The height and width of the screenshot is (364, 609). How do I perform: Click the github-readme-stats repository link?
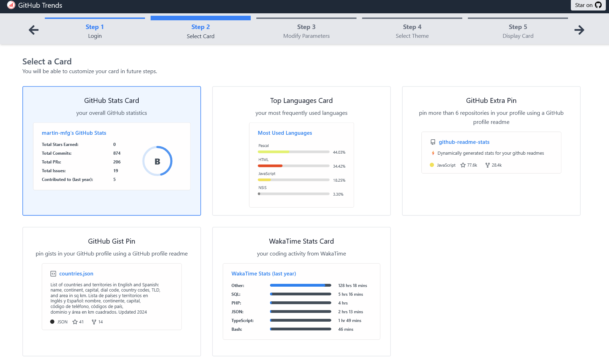tap(464, 142)
